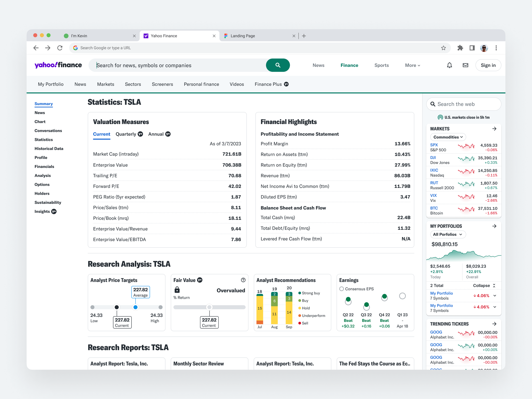Open the Markets menu item

click(106, 84)
